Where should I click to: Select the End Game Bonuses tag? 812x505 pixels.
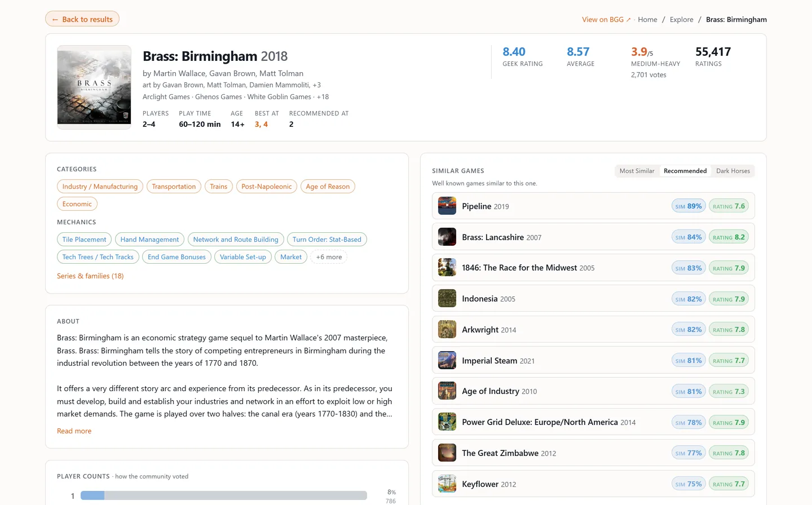pyautogui.click(x=177, y=257)
